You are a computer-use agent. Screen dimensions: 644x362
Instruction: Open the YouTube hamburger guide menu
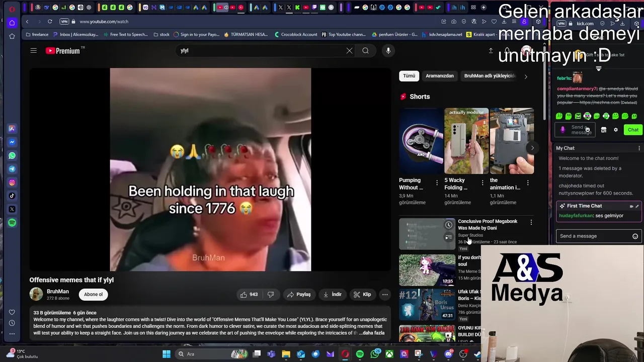point(33,50)
